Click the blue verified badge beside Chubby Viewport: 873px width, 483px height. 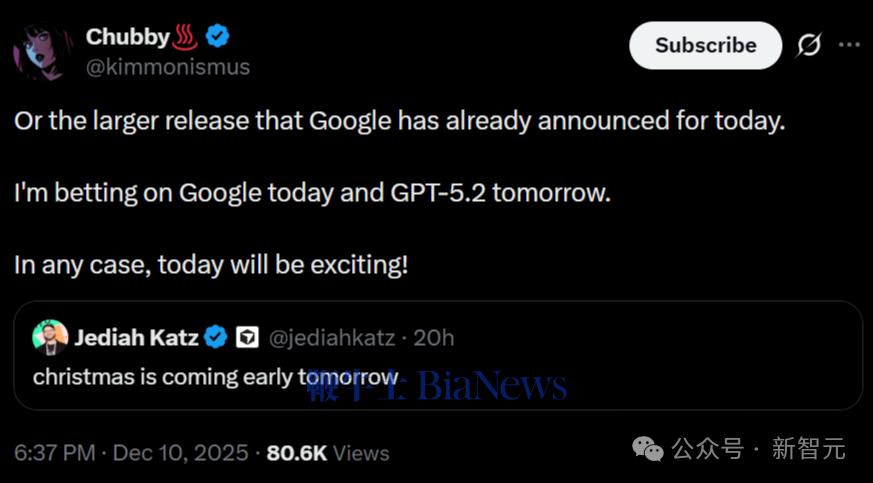(218, 37)
